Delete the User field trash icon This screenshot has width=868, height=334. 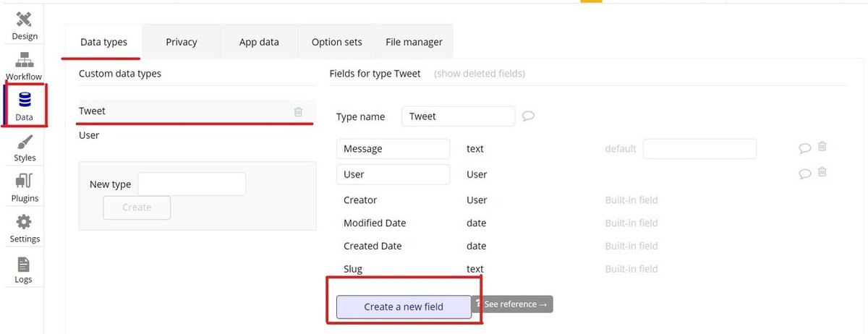click(x=822, y=172)
